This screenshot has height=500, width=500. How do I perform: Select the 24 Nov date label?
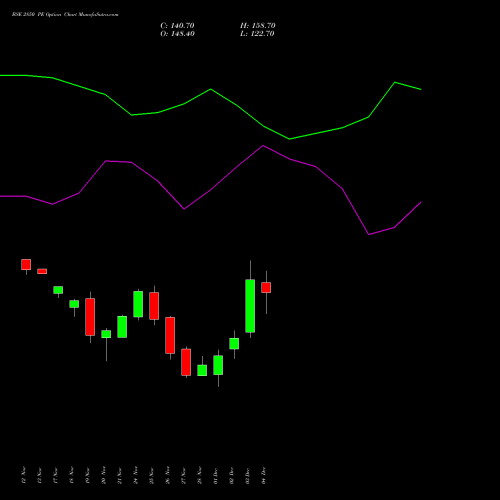(136, 475)
